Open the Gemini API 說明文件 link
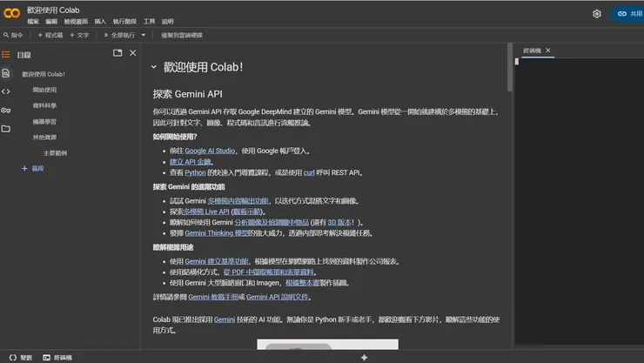This screenshot has height=363, width=644. [278, 298]
